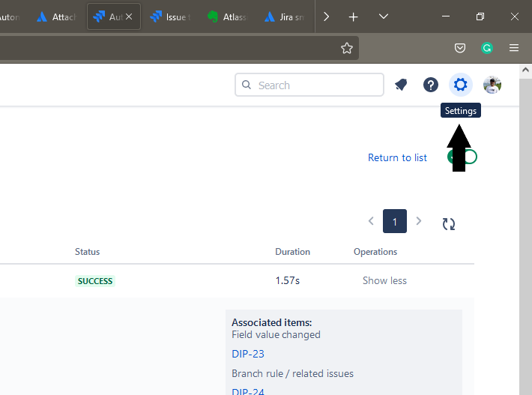532x395 pixels.
Task: Open the Pocket save icon
Action: tap(460, 48)
